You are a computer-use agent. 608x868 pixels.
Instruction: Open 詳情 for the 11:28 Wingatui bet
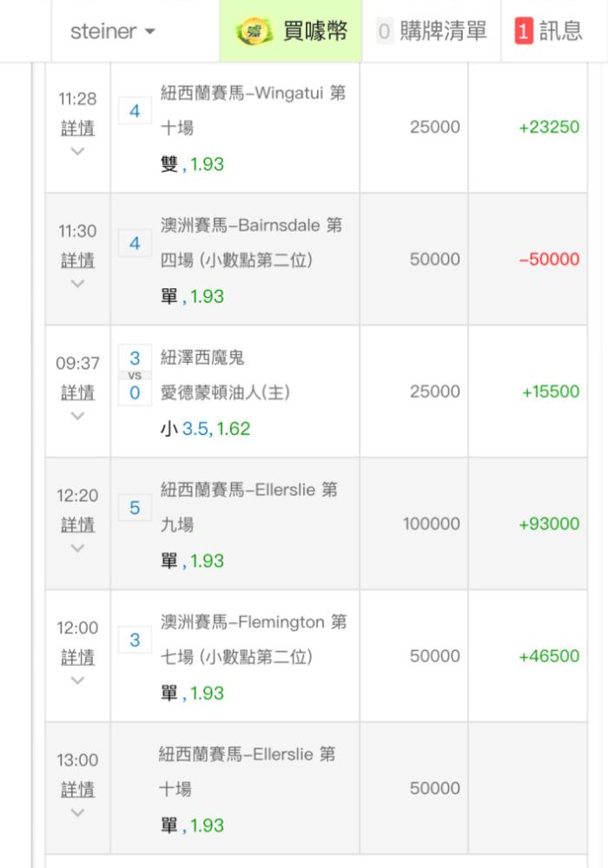pyautogui.click(x=77, y=128)
